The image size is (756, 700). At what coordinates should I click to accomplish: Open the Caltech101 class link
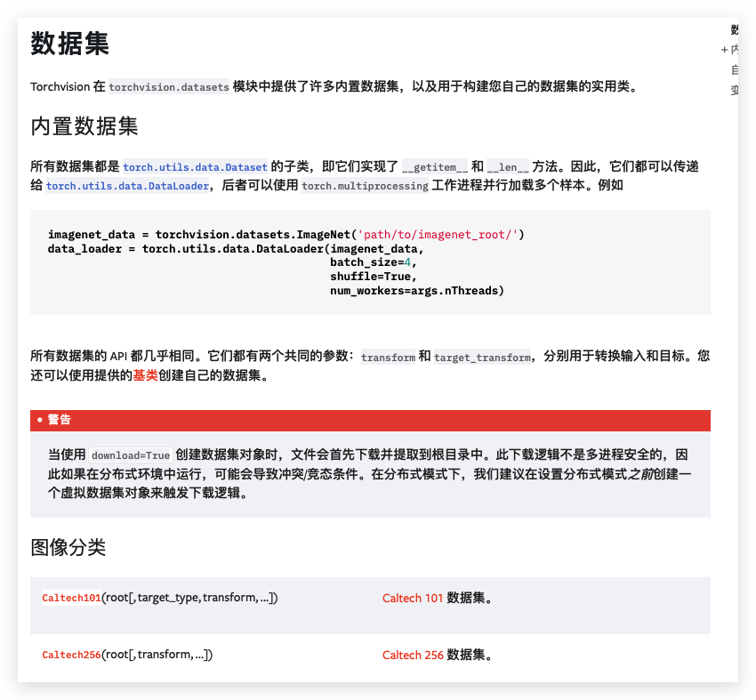pos(71,598)
